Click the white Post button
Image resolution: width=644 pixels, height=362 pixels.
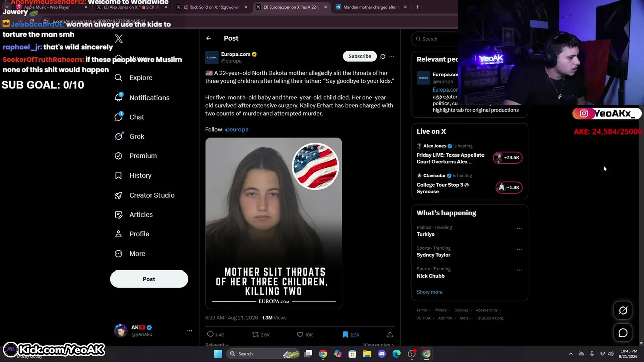[x=149, y=279]
